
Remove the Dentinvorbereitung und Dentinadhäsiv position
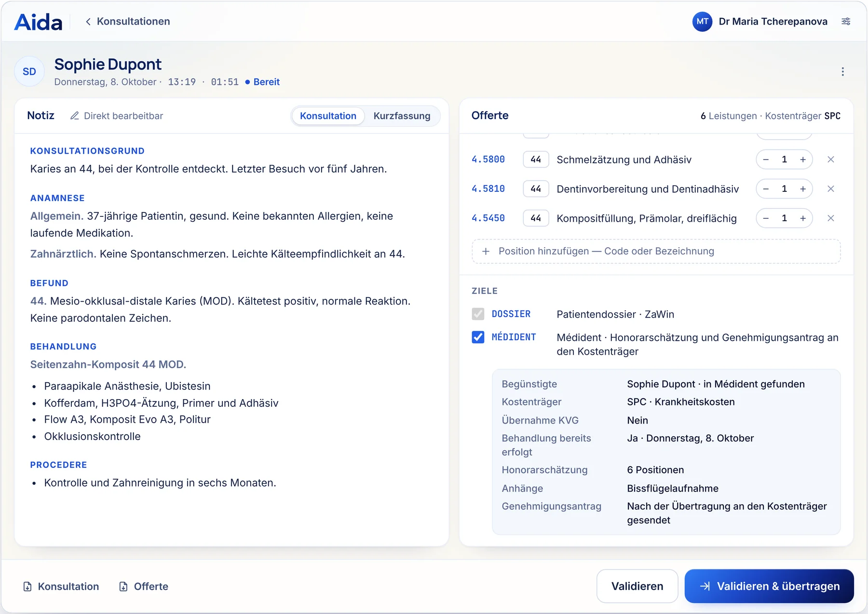point(830,189)
